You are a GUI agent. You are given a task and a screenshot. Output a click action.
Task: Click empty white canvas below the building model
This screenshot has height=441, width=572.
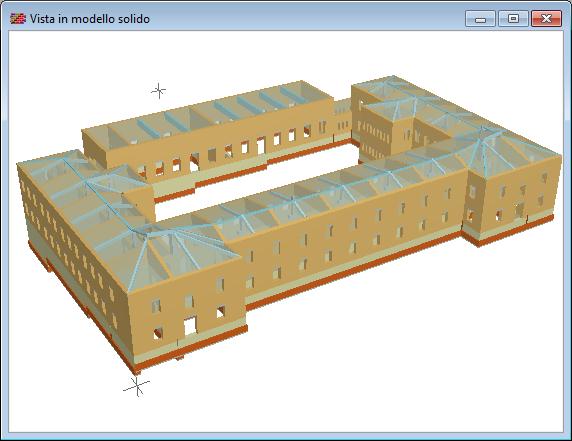[365, 365]
